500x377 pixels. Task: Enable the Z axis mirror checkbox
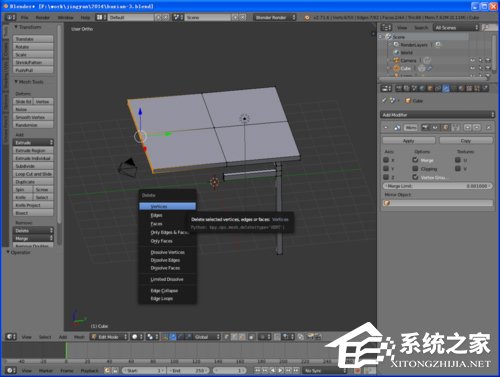386,177
